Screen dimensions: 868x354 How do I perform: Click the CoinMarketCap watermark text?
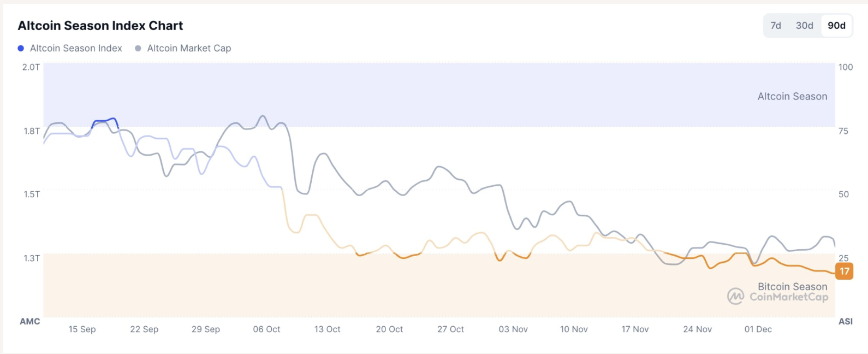pyautogui.click(x=788, y=297)
